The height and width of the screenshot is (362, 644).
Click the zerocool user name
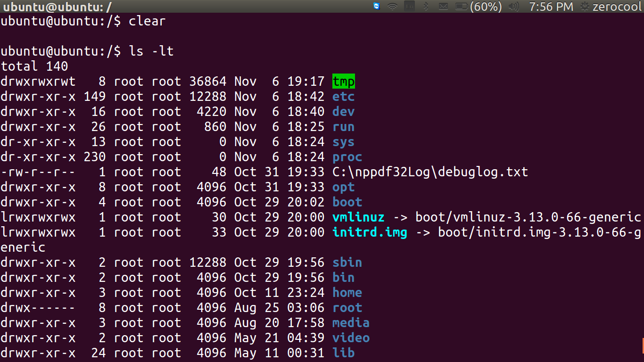click(616, 6)
